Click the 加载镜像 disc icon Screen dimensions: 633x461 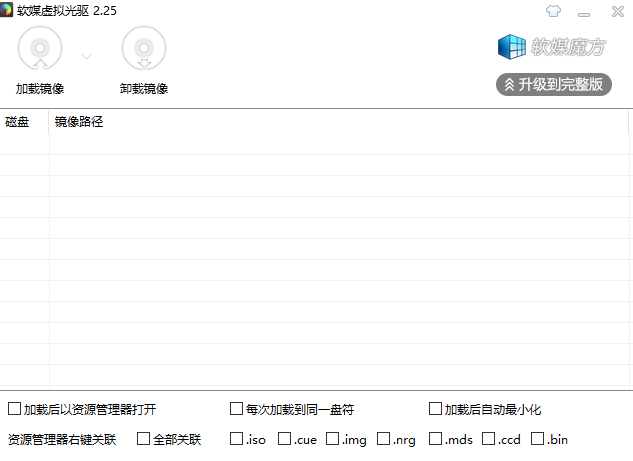40,48
